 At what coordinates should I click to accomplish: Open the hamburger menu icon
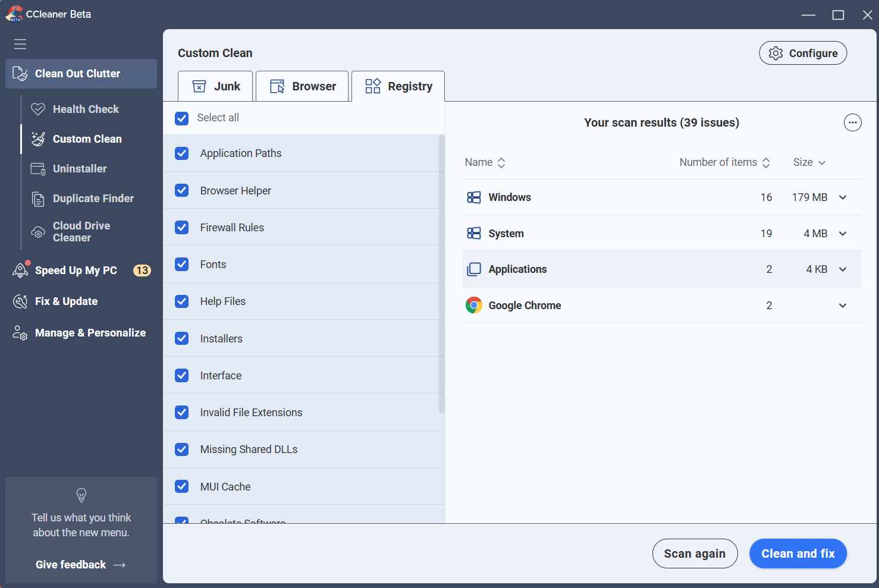coord(20,44)
